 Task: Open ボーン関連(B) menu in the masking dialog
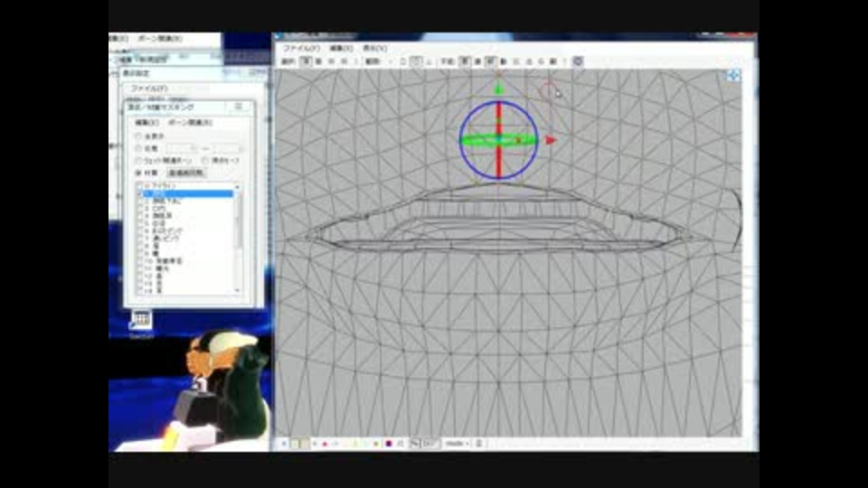[x=190, y=122]
